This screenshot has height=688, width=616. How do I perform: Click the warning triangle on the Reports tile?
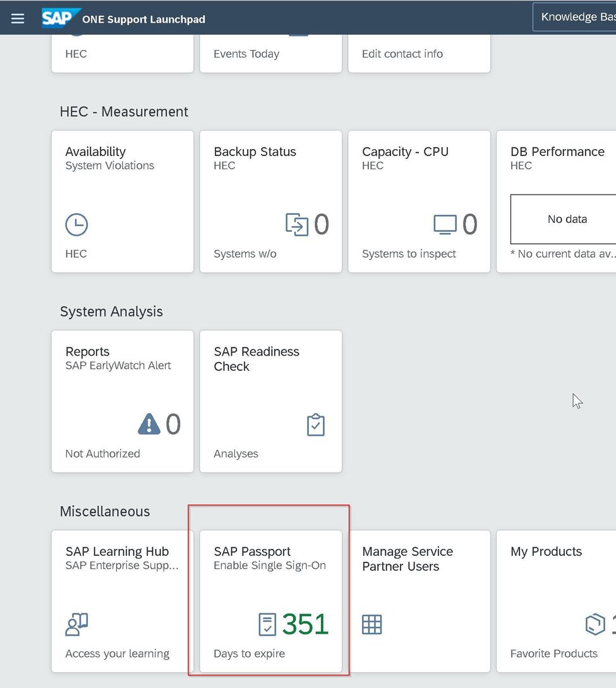pyautogui.click(x=148, y=424)
